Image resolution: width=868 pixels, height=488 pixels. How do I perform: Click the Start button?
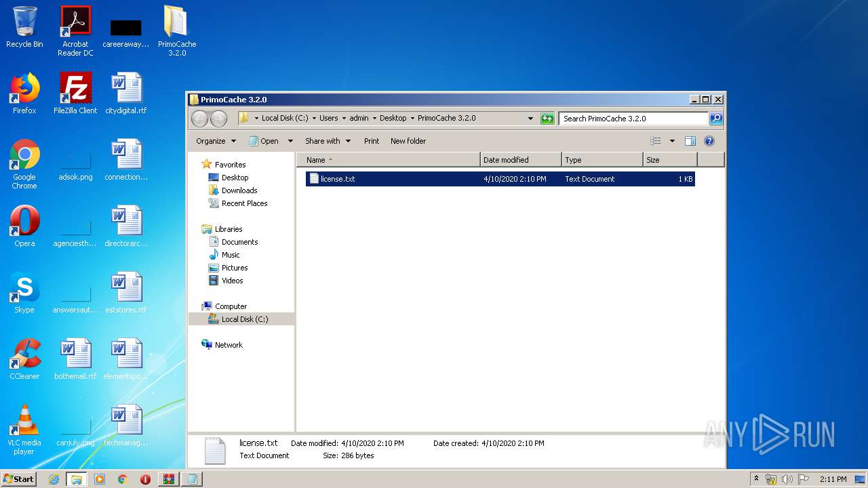tap(18, 479)
